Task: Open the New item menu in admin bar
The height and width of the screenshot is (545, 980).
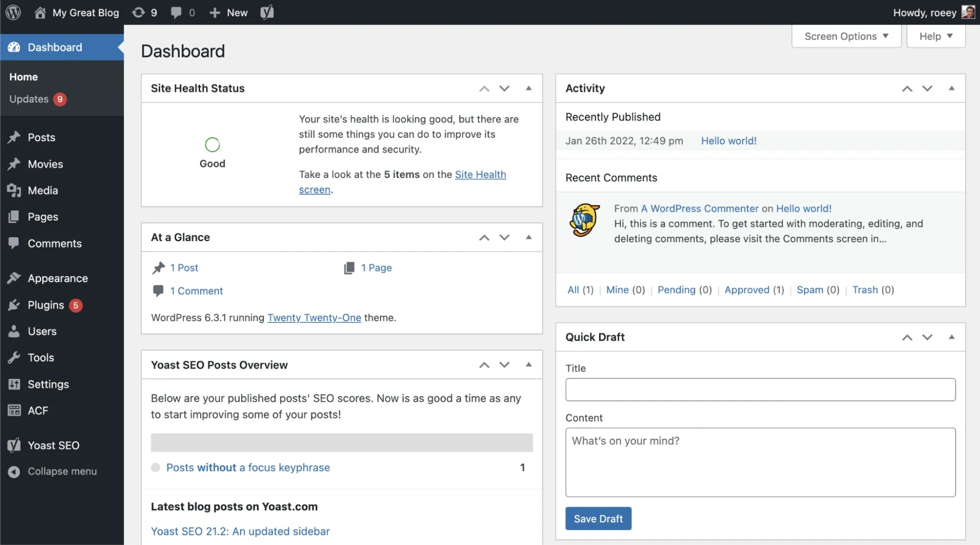Action: 228,12
